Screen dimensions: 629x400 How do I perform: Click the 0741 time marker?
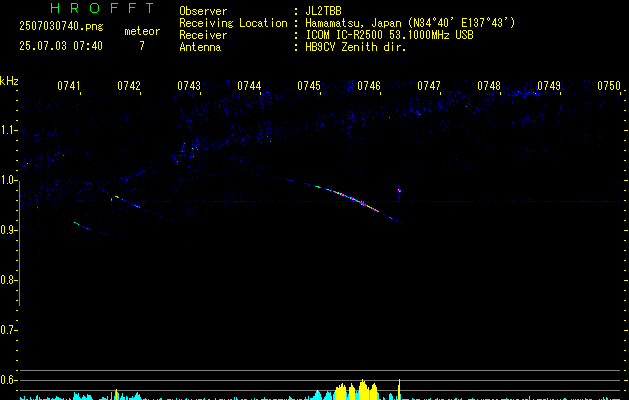click(69, 86)
